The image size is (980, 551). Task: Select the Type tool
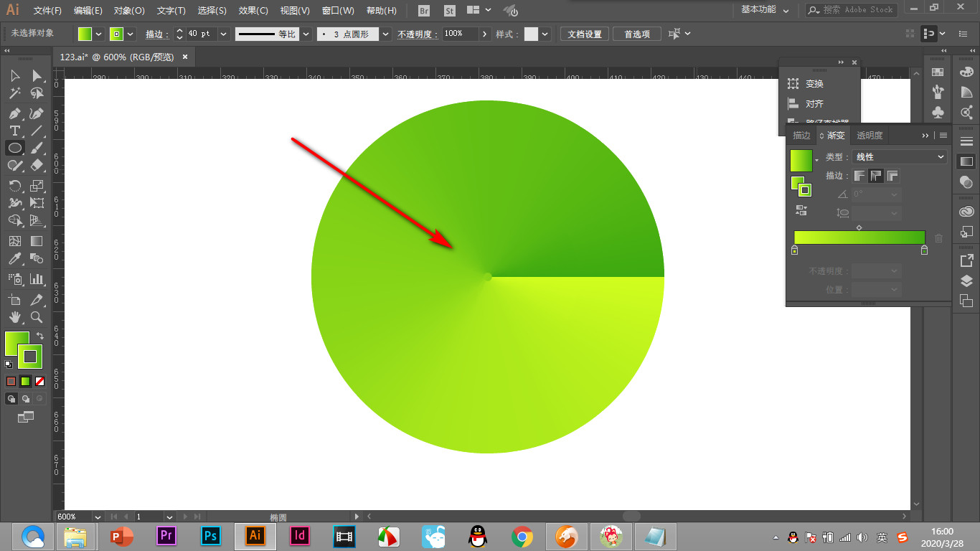14,131
